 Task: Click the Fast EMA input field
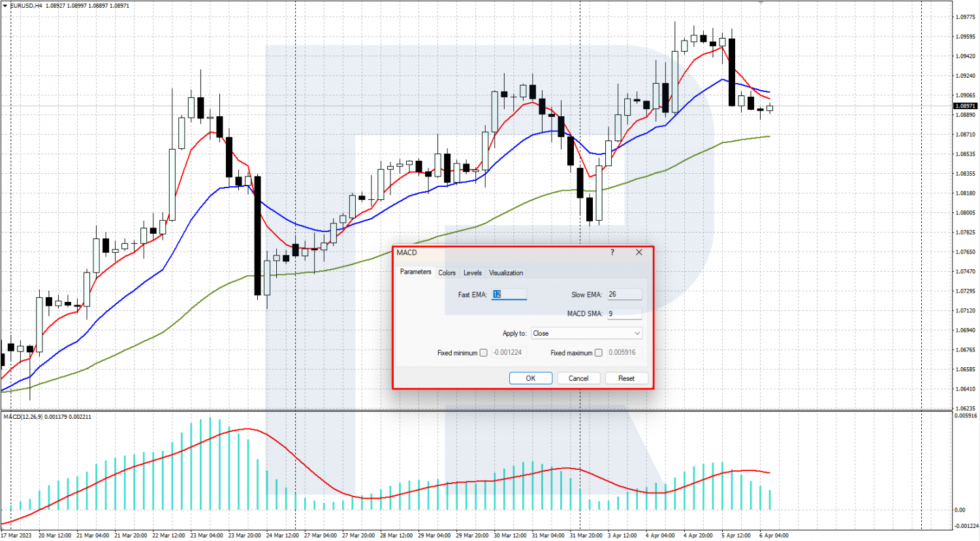click(509, 295)
